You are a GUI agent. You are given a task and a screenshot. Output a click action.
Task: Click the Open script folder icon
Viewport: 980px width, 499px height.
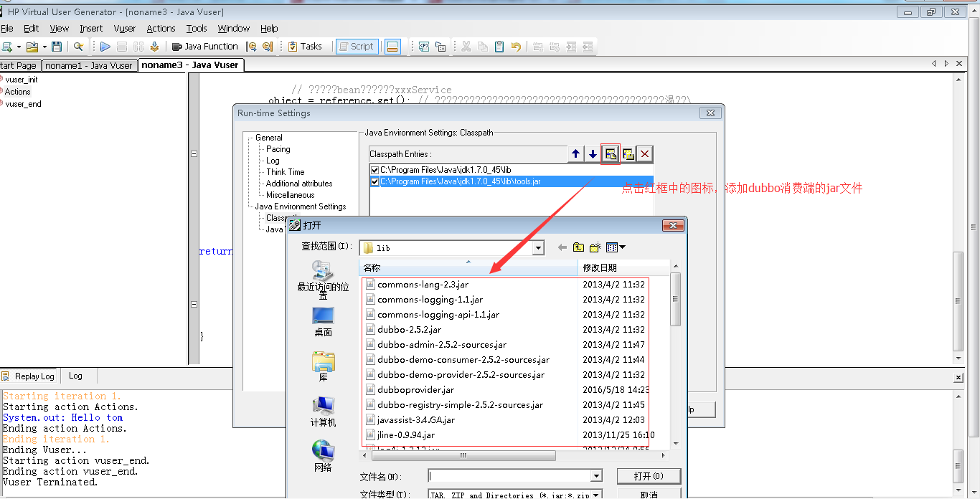tap(32, 47)
